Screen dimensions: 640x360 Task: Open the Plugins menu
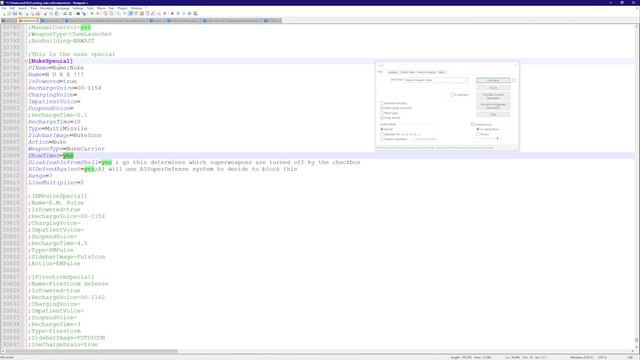[x=122, y=8]
